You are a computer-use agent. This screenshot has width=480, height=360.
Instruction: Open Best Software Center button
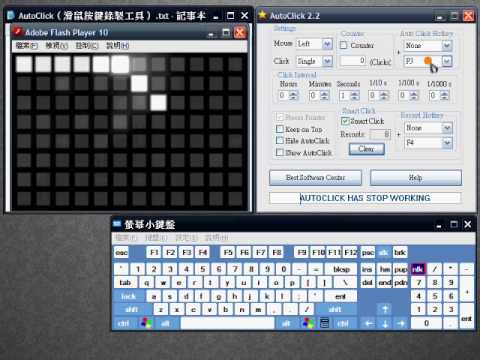point(315,177)
